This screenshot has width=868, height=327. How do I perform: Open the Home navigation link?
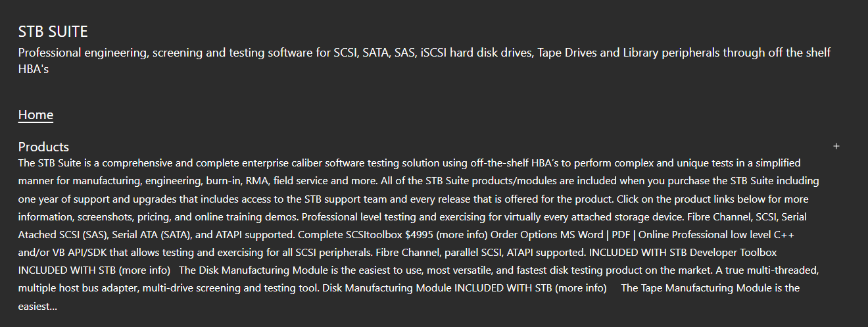click(x=36, y=114)
